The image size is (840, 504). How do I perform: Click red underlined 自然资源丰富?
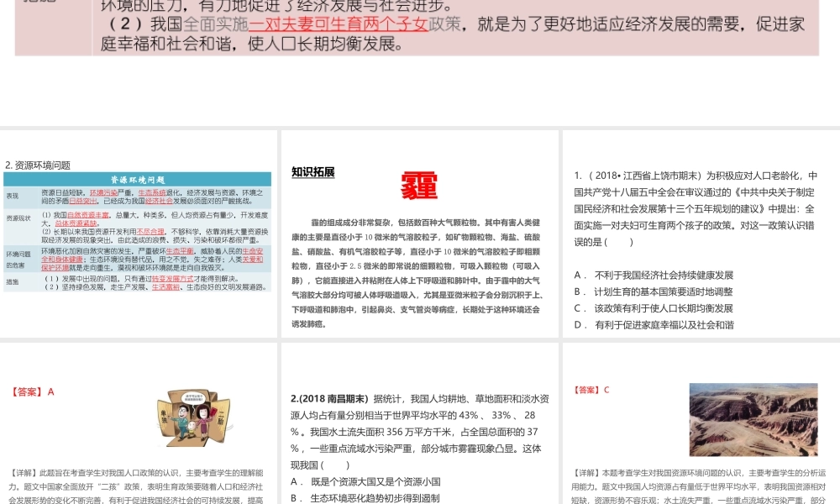pos(88,215)
